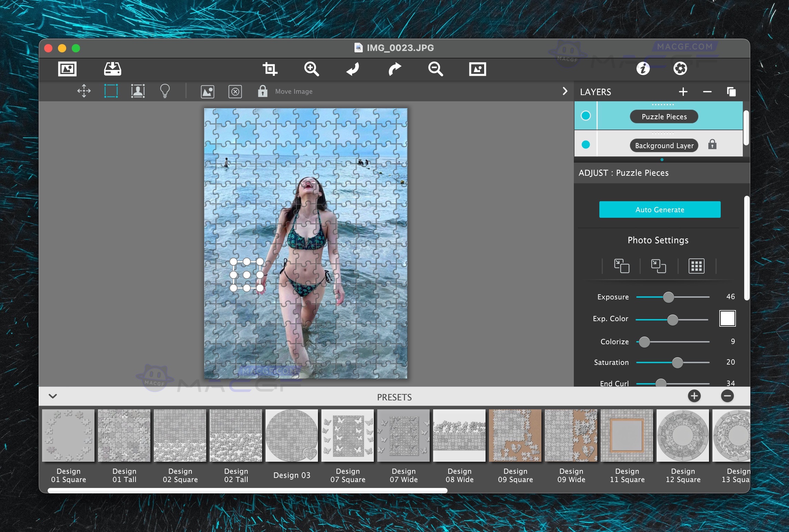Viewport: 789px width, 532px height.
Task: Click the lock icon on Background Layer
Action: click(712, 145)
